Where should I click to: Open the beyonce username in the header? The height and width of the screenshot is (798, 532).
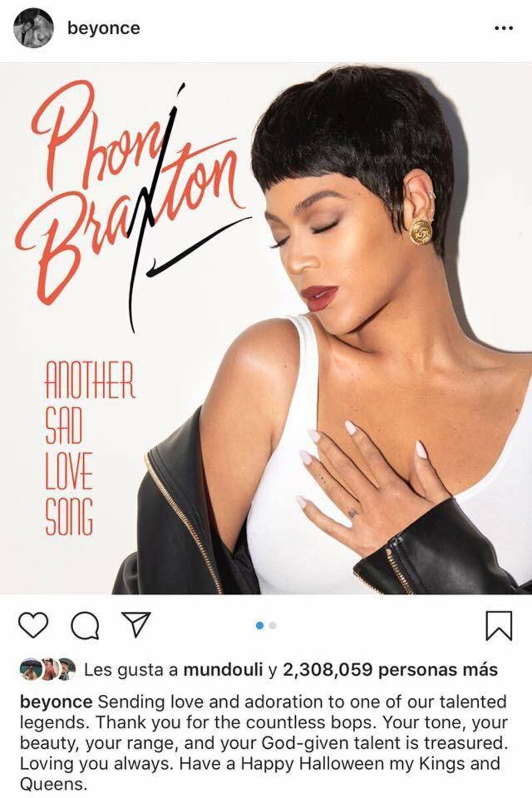click(104, 29)
